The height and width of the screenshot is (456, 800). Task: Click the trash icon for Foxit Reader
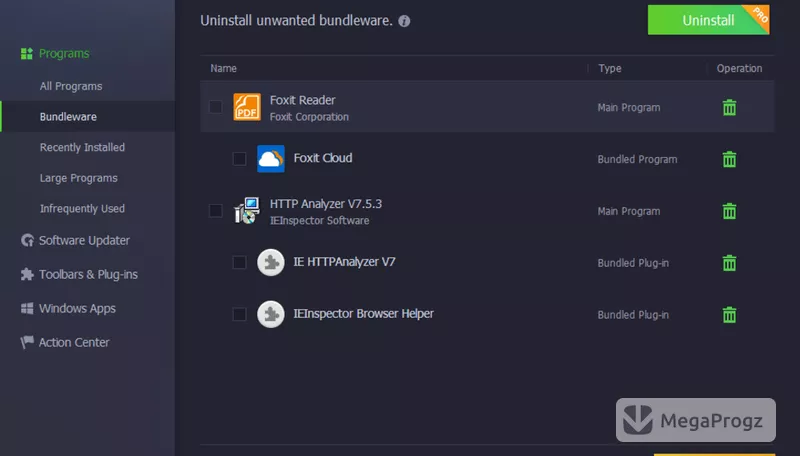click(729, 108)
